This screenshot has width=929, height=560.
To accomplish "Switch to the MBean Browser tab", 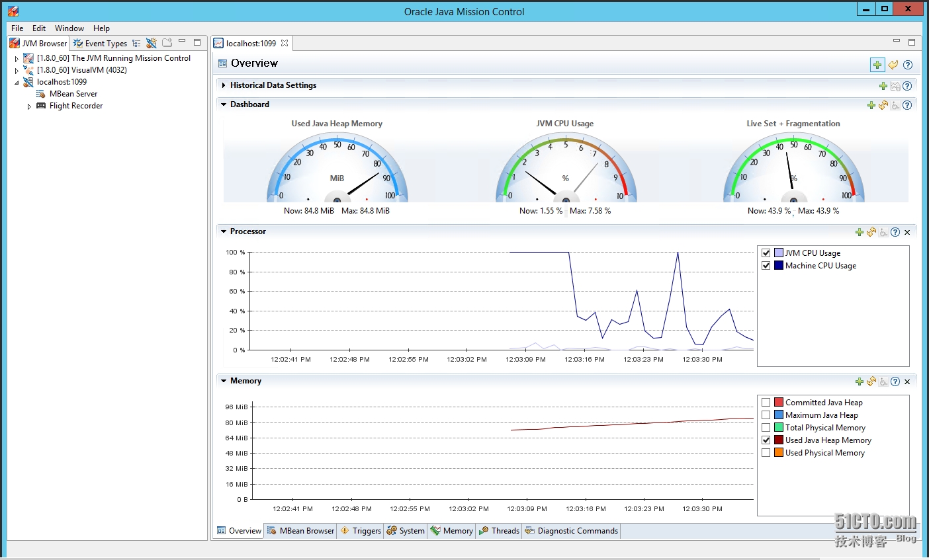I will 301,531.
